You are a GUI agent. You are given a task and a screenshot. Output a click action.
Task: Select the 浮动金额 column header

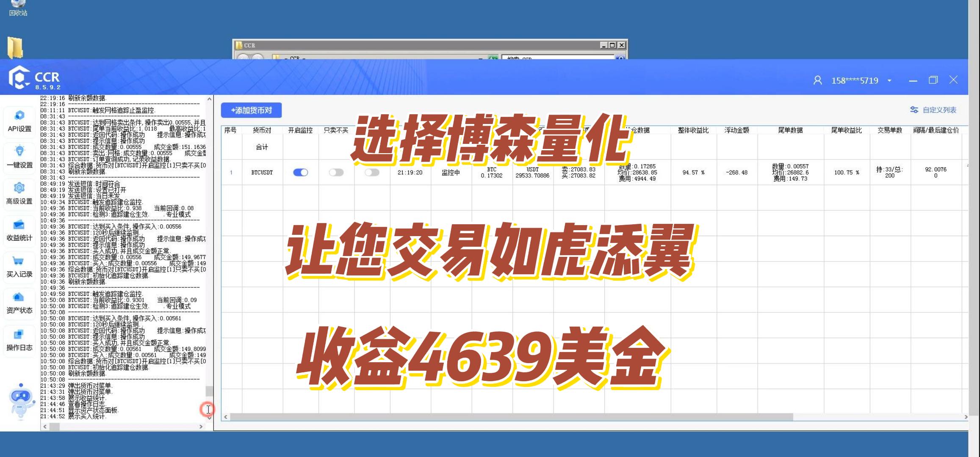point(736,130)
